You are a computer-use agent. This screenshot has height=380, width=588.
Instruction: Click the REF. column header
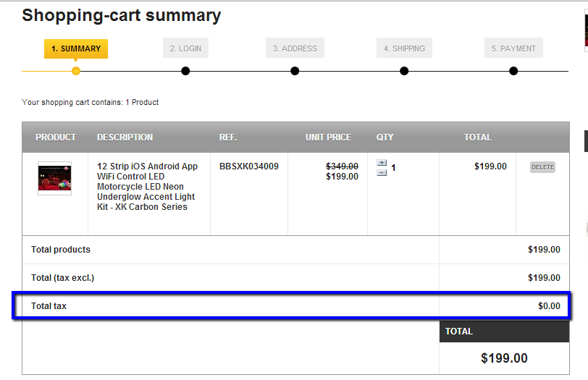228,138
